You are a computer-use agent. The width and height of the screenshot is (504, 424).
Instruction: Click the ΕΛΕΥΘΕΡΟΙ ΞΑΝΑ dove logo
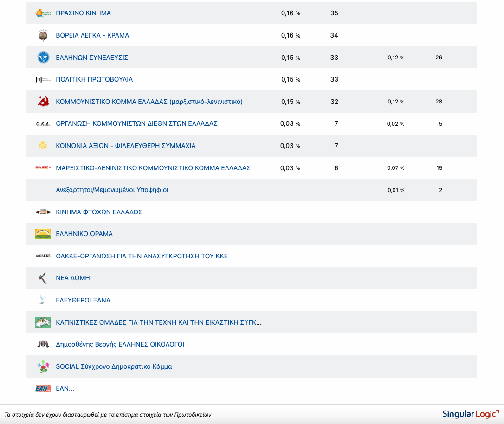pos(43,300)
